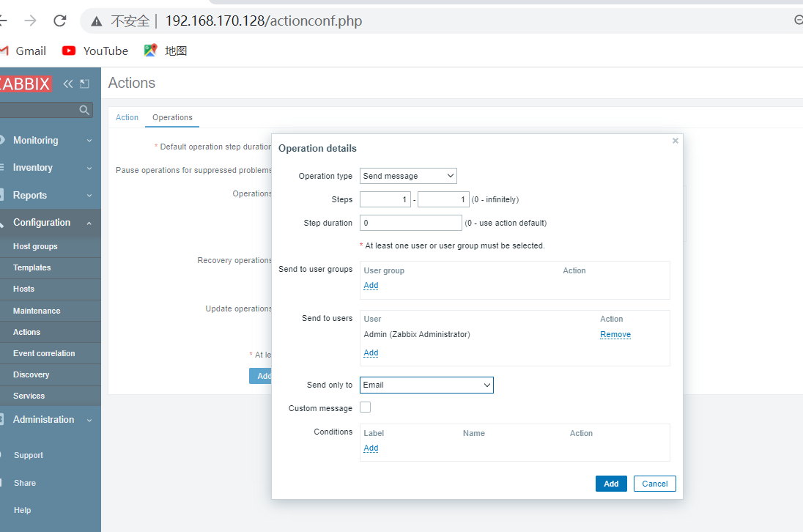Click the sidebar search magnifier icon
803x532 pixels.
[x=84, y=110]
